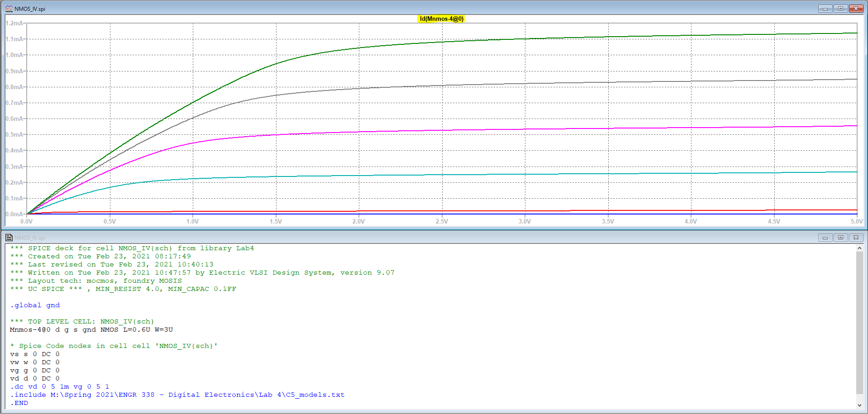
Task: Click the Mnmos-4@0 transistor definition line
Action: click(x=91, y=330)
